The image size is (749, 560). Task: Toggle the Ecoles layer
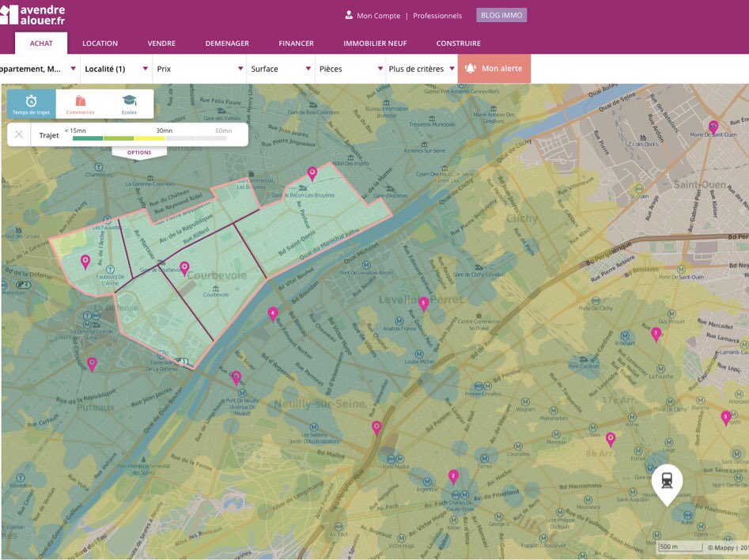pos(129,104)
